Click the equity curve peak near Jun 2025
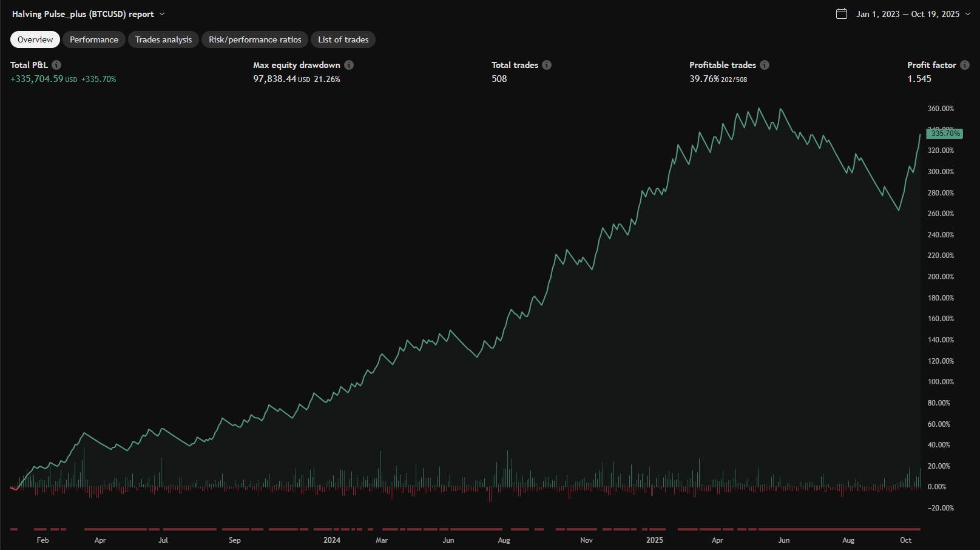Viewport: 980px width, 550px height. click(781, 109)
